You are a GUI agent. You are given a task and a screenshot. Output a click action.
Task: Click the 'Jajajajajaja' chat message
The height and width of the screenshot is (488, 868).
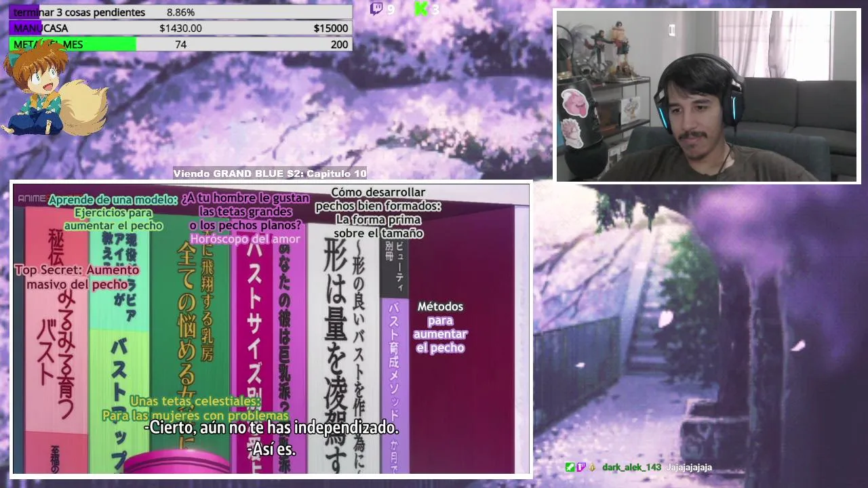tap(688, 467)
